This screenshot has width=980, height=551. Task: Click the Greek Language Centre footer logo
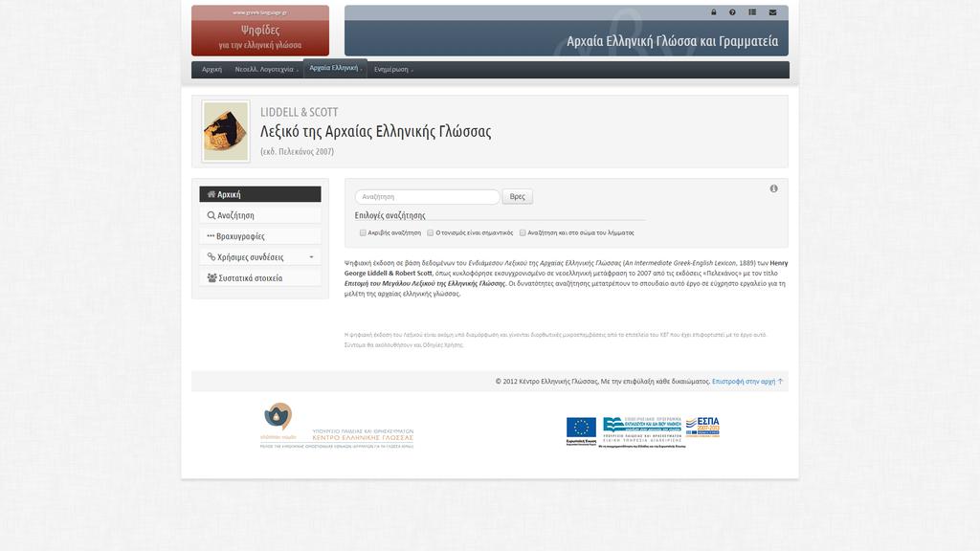pos(336,426)
